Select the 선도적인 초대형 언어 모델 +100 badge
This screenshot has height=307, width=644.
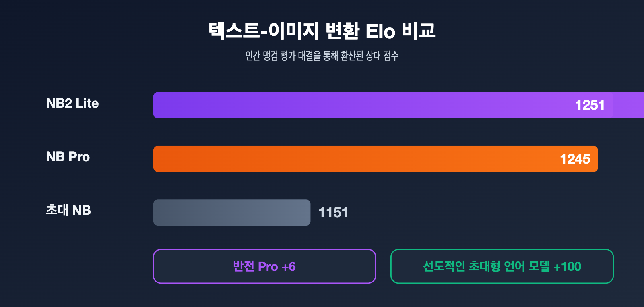point(502,266)
